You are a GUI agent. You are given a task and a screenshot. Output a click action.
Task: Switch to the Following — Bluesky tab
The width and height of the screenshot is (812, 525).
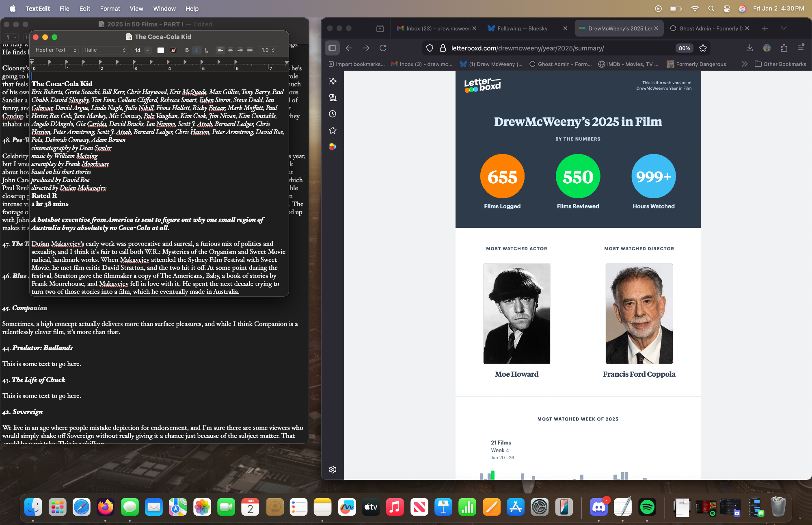[x=522, y=28]
